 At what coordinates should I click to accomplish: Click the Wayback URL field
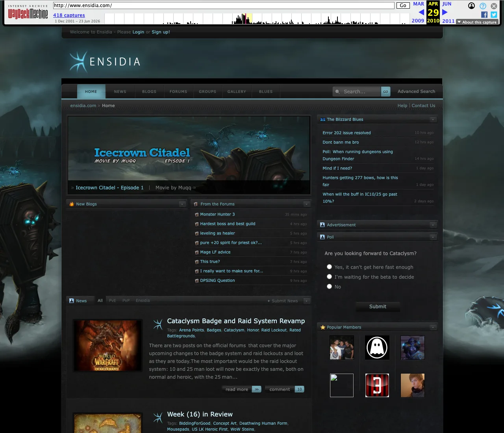[224, 6]
